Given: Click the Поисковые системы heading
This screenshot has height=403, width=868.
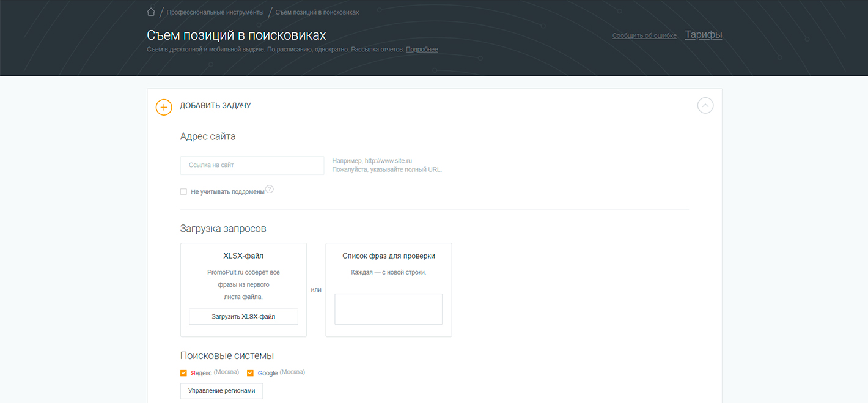Looking at the screenshot, I should (227, 356).
